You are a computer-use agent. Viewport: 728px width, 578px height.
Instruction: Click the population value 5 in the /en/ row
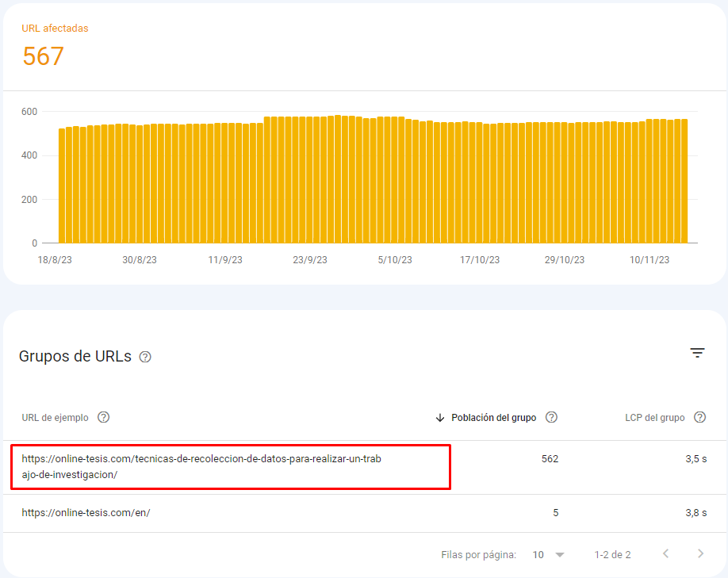[555, 512]
